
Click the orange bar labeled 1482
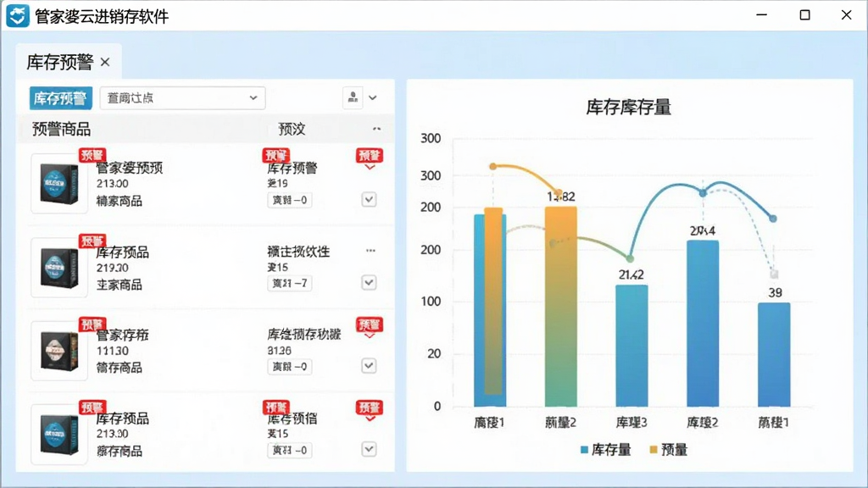561,307
